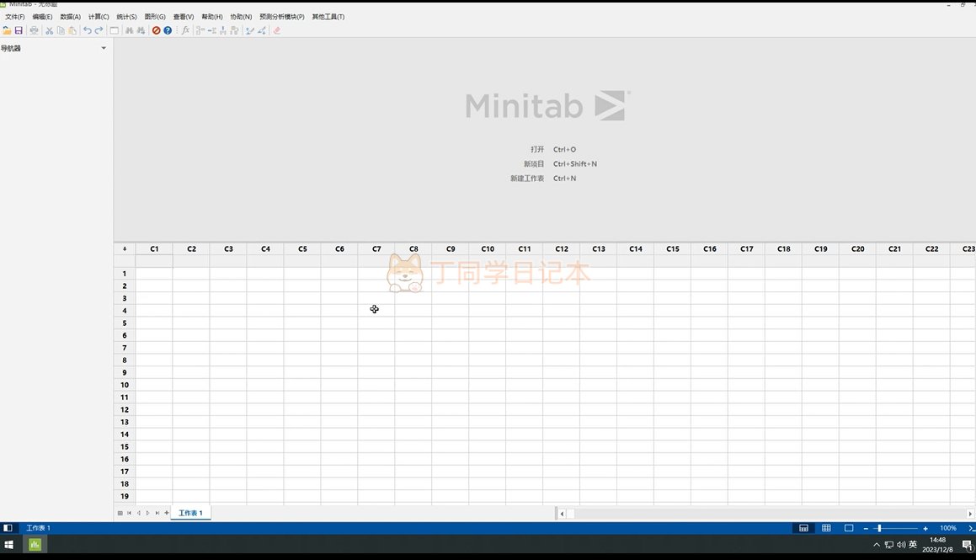Open Help via blue question mark icon

click(168, 30)
